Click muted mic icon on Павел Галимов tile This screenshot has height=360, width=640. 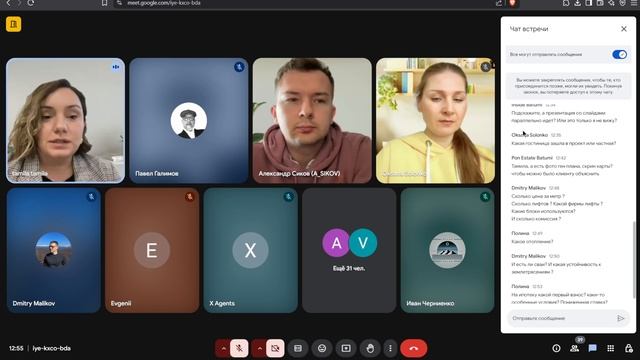point(239,67)
